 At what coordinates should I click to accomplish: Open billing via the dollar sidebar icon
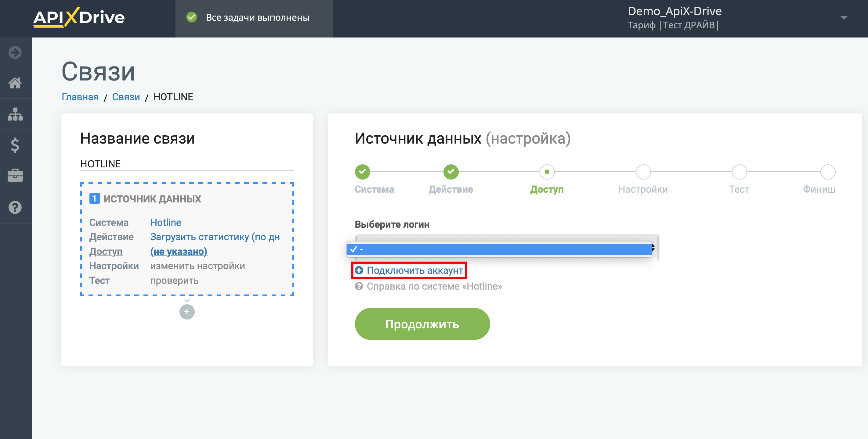click(x=15, y=145)
